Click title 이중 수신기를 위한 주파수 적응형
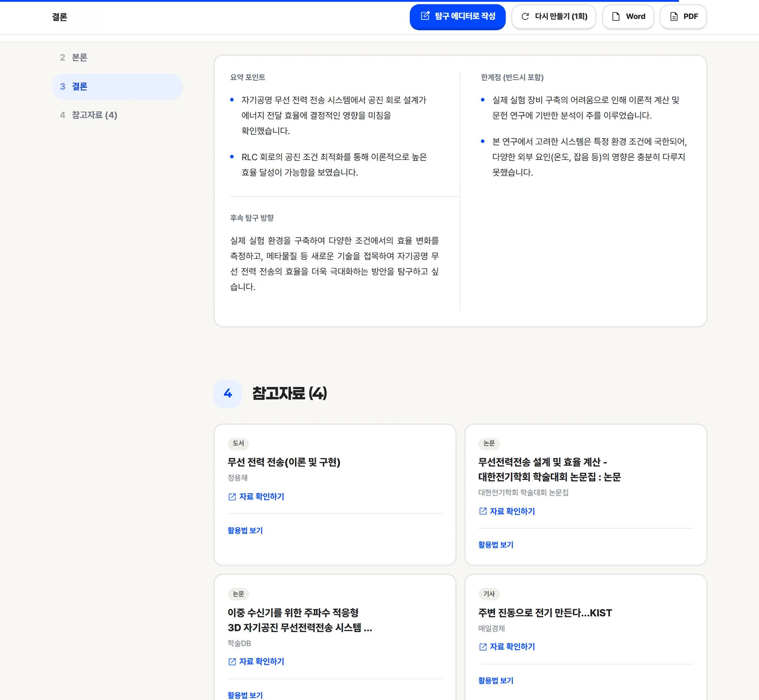The width and height of the screenshot is (759, 700). click(x=300, y=620)
